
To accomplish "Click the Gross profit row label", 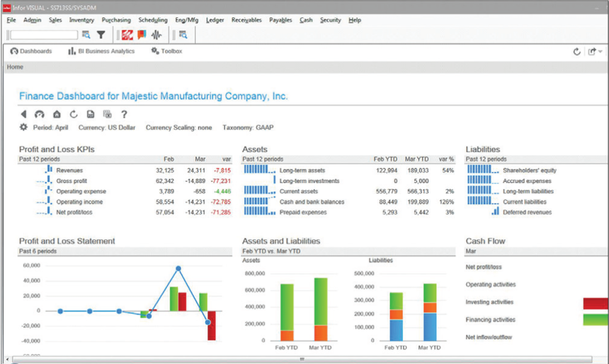I will click(x=72, y=181).
